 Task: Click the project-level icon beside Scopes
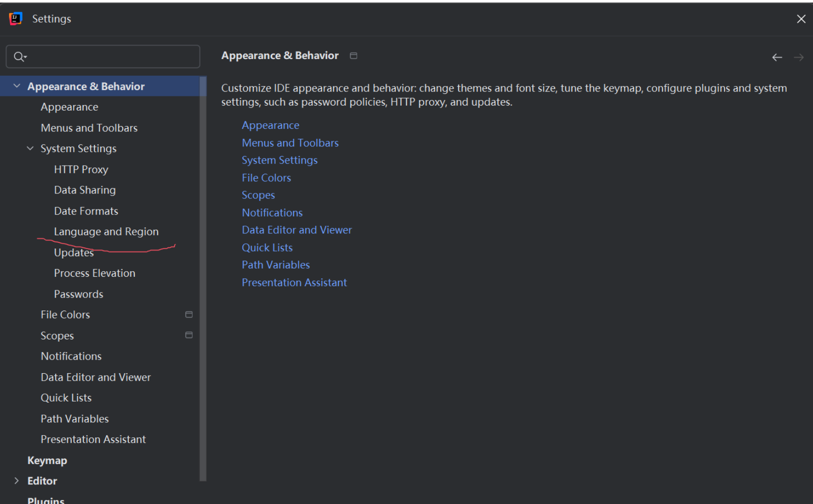189,335
